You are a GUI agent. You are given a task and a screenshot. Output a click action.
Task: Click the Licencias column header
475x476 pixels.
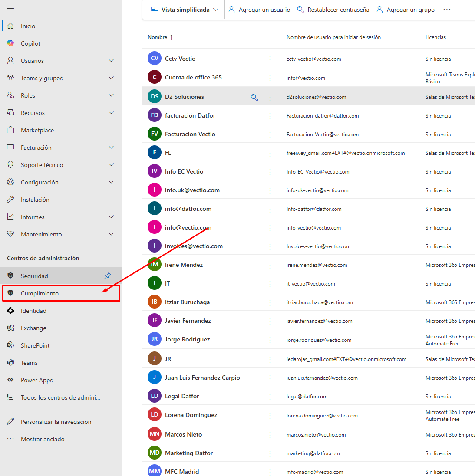coord(435,37)
